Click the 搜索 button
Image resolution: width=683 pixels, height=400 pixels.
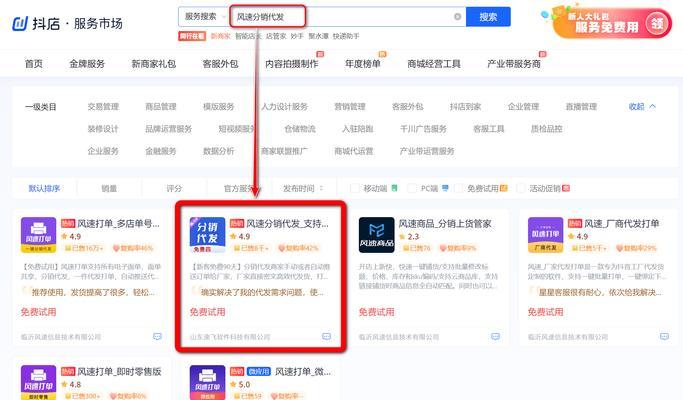(x=488, y=17)
